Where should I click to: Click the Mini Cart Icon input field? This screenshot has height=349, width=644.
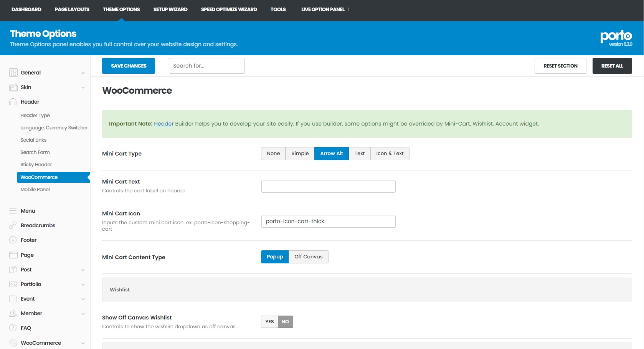pyautogui.click(x=328, y=221)
